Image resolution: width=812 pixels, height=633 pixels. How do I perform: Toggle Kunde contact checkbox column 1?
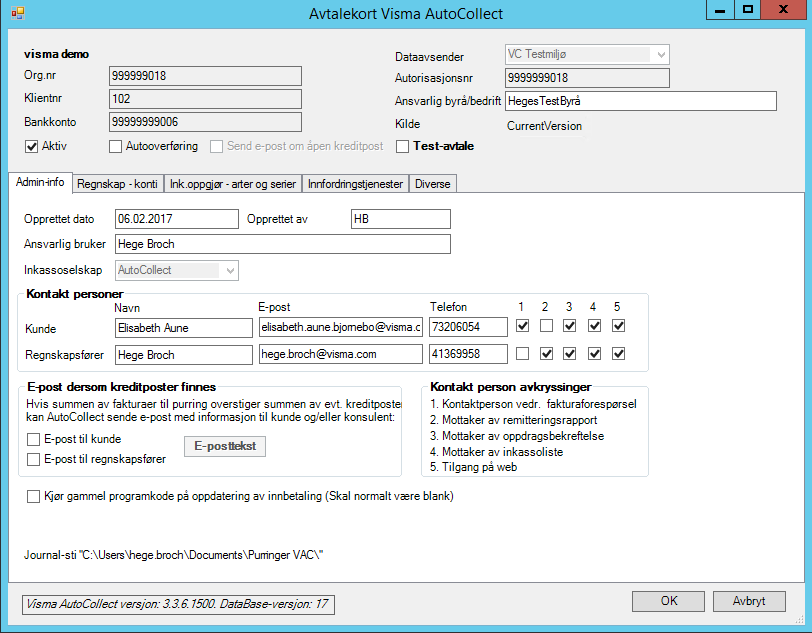(x=523, y=326)
